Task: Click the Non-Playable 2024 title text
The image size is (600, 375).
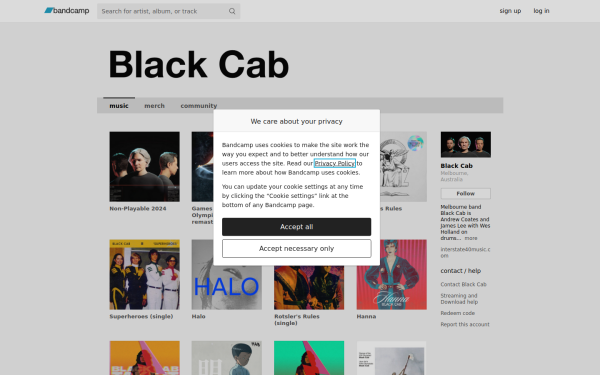Action: pos(138,209)
